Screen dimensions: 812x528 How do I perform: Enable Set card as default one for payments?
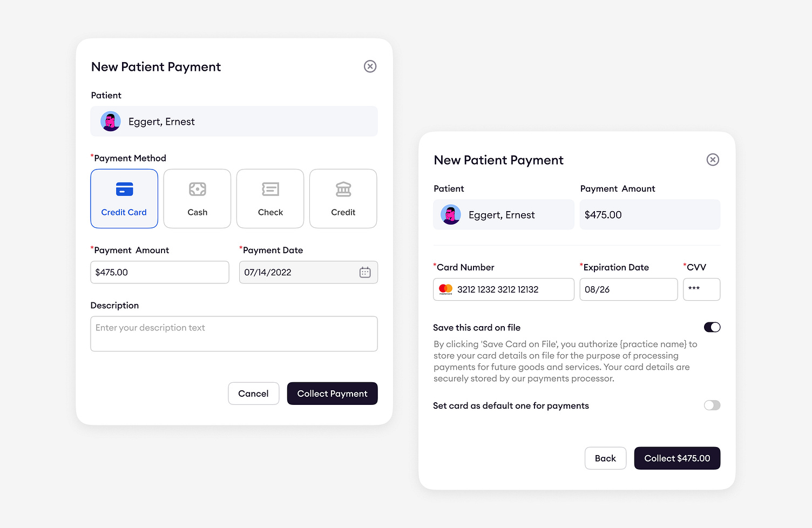click(x=712, y=405)
